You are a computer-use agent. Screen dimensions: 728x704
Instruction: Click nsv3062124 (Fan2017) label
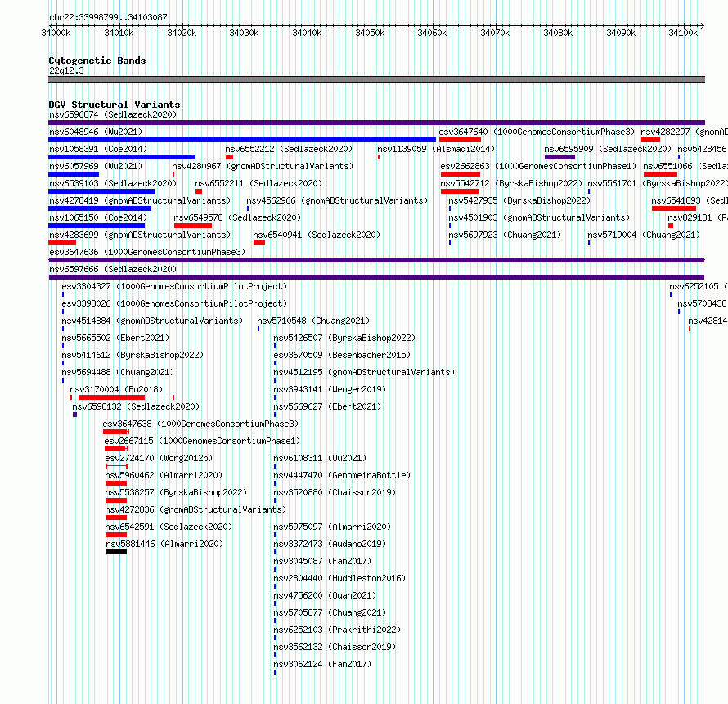[322, 664]
